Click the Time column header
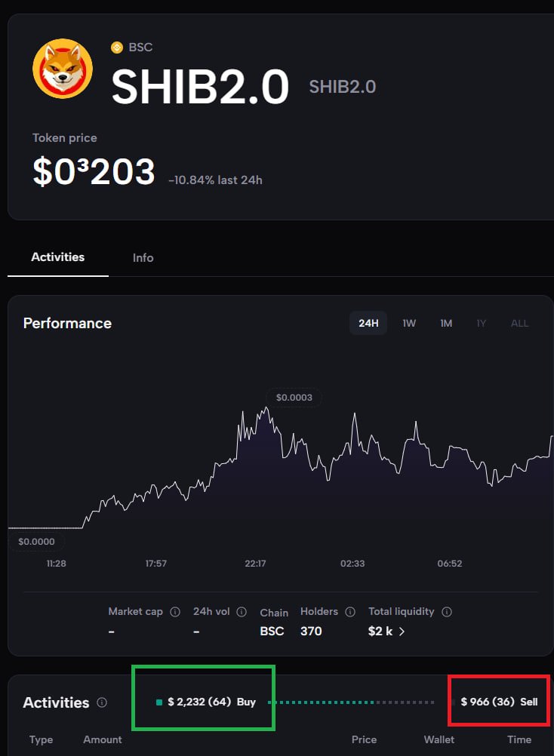Screen dimensions: 554x756 tap(519, 739)
